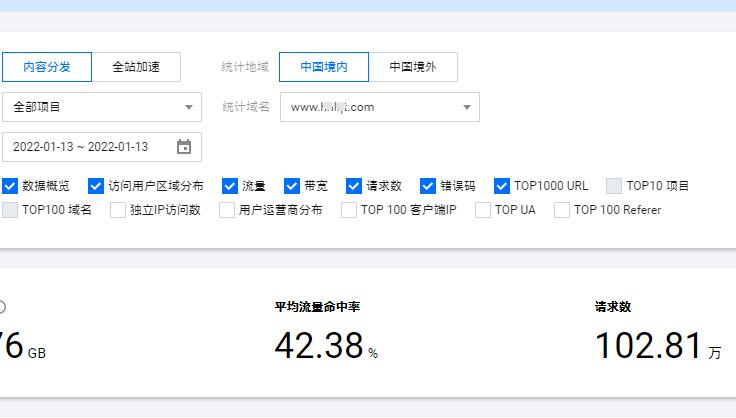Expand the 全部项目 project dropdown
Viewport: 736px width, 418px height.
[102, 107]
